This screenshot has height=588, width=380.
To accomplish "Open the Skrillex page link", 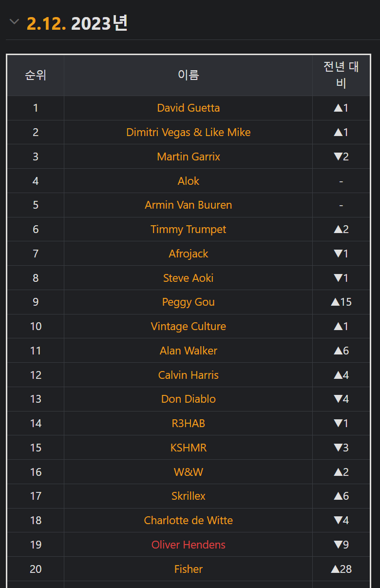I will [x=188, y=496].
